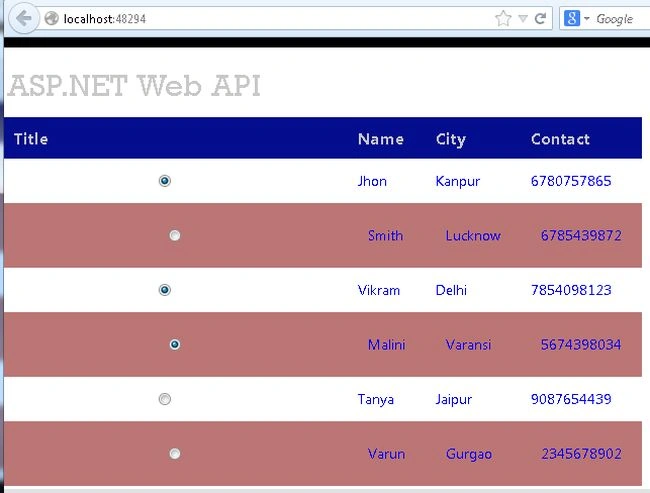The width and height of the screenshot is (650, 493).
Task: Click the name Vikram
Action: 378,290
